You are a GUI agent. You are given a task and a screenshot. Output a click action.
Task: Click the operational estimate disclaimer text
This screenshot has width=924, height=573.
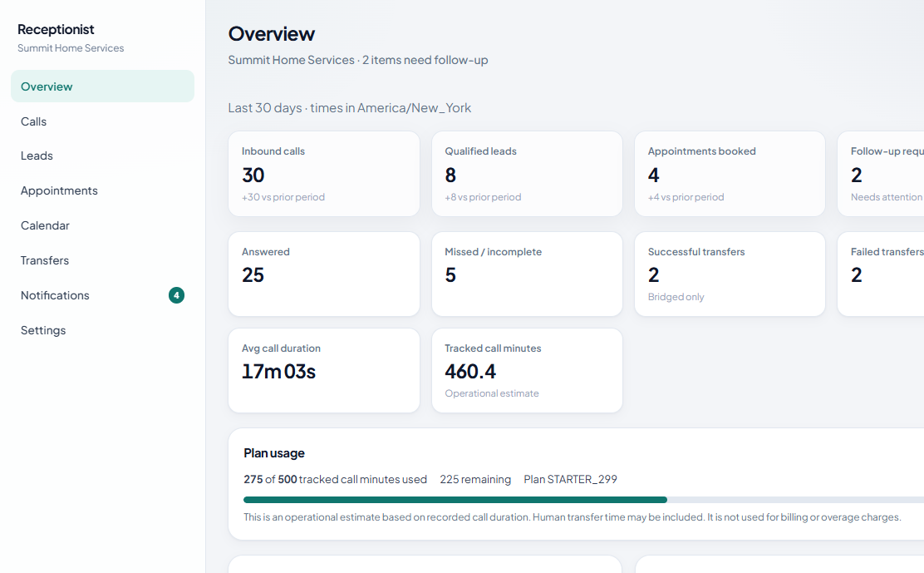[573, 517]
